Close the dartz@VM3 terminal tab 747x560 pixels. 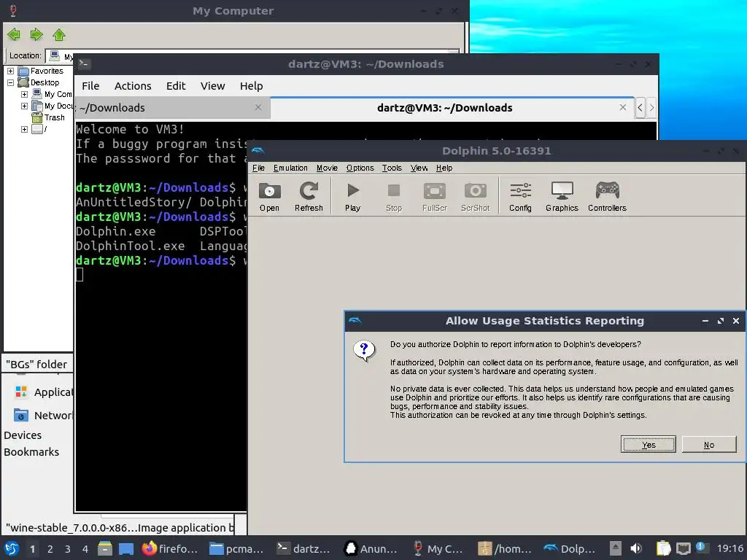click(x=623, y=107)
